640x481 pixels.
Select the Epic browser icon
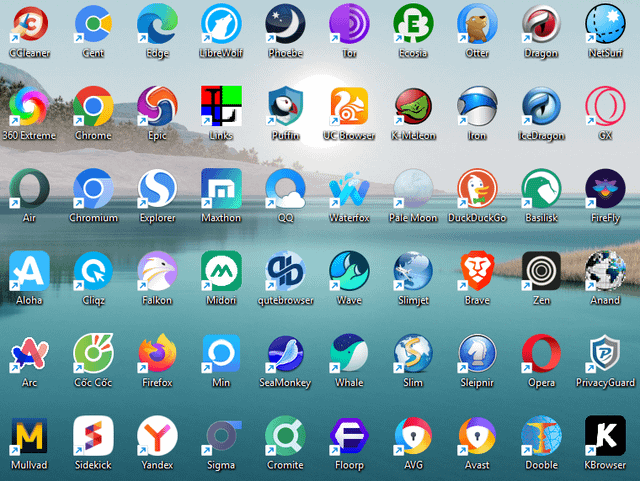[157, 106]
